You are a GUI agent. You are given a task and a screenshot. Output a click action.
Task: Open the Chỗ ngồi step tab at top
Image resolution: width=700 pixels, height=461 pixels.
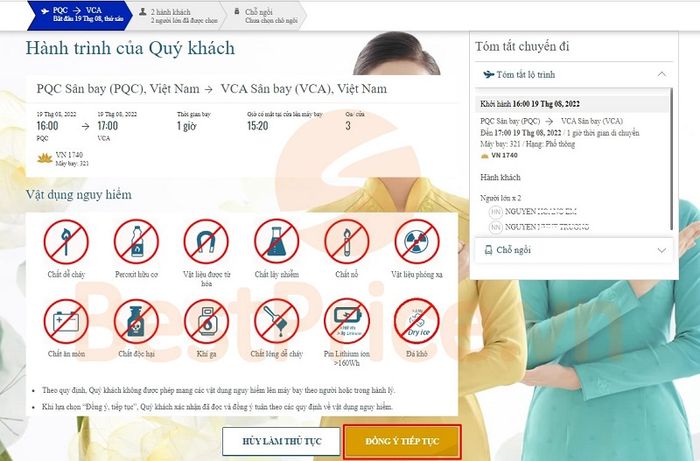click(267, 16)
